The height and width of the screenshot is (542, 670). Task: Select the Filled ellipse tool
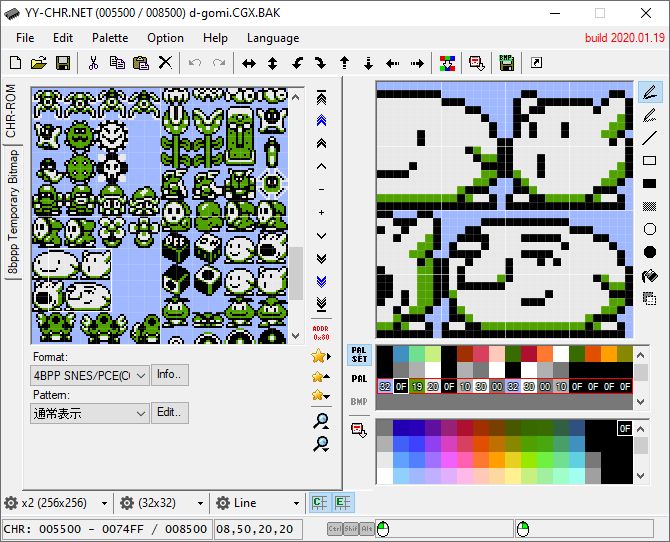click(649, 253)
